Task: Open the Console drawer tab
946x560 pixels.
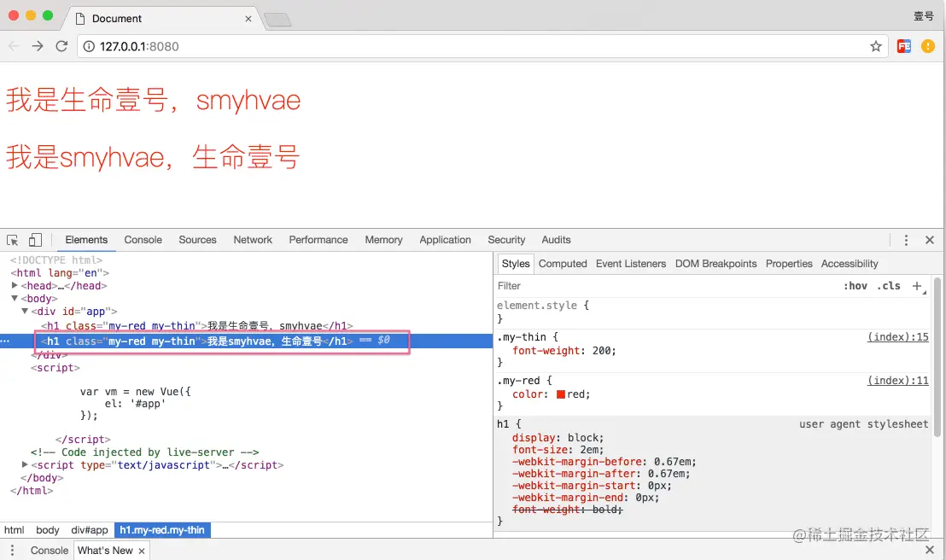Action: (x=50, y=551)
